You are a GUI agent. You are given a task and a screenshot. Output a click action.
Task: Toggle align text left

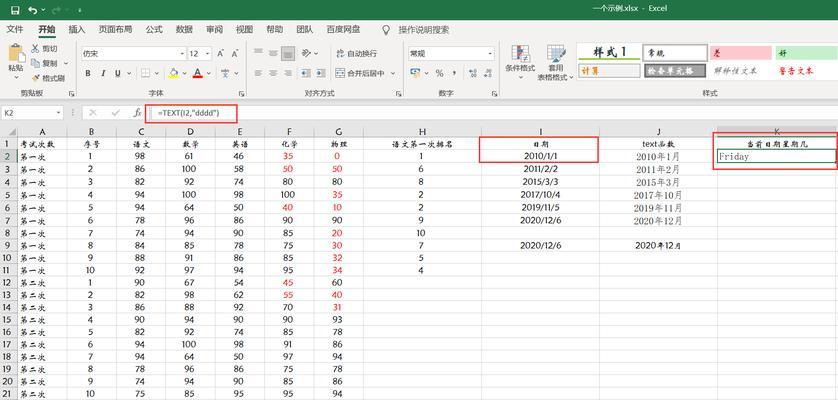pyautogui.click(x=258, y=73)
